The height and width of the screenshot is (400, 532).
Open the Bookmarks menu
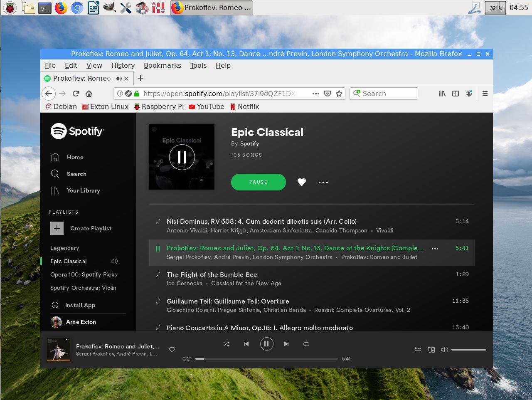click(163, 65)
